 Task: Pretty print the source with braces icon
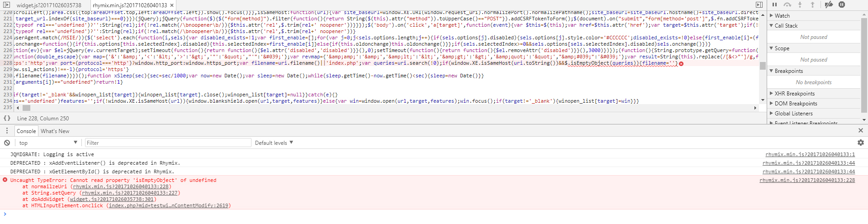click(7, 118)
